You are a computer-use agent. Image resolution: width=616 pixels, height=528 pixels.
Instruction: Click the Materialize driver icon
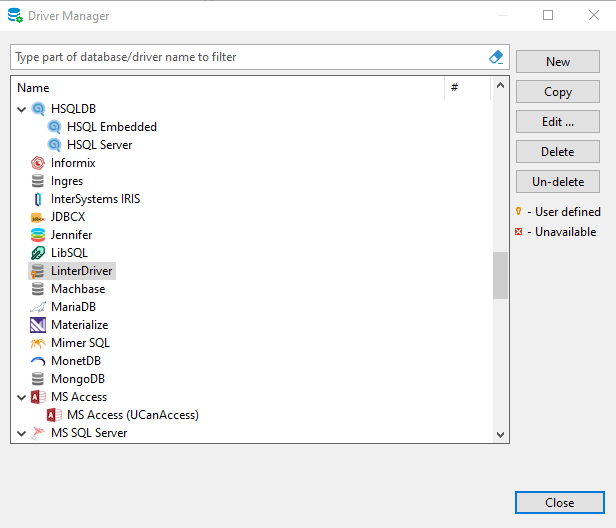(x=38, y=325)
